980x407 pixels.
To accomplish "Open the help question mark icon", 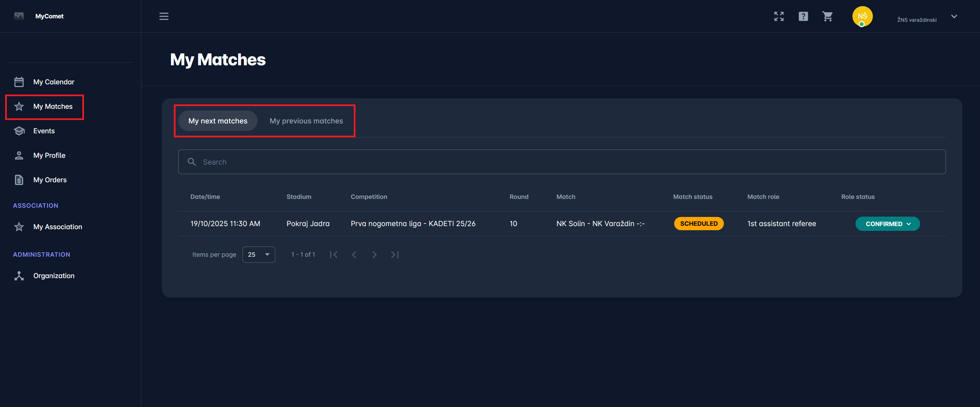I will [803, 16].
